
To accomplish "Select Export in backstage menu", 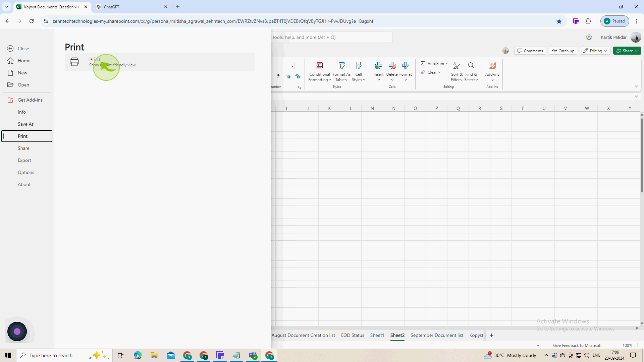I will click(26, 160).
